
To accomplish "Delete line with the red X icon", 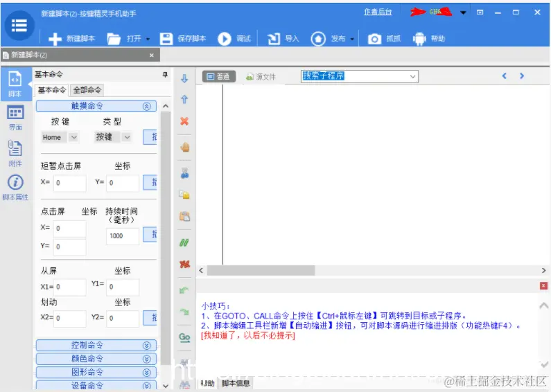I will pos(184,121).
